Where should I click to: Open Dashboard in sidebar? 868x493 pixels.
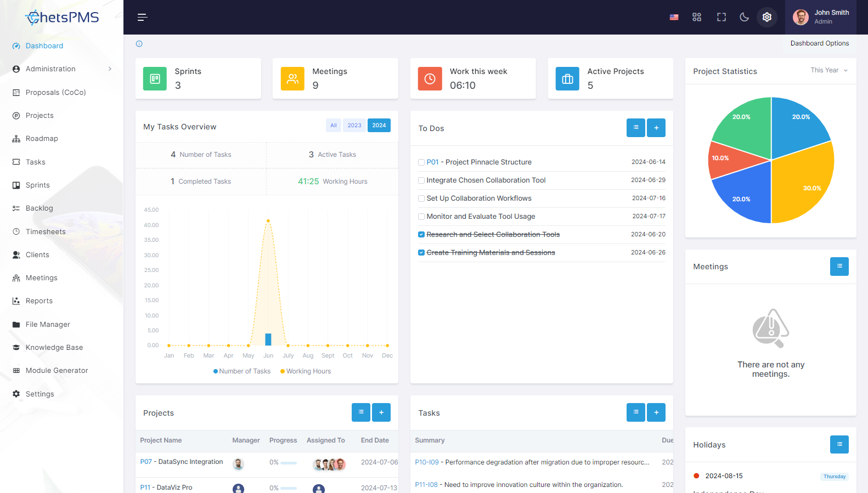point(44,46)
